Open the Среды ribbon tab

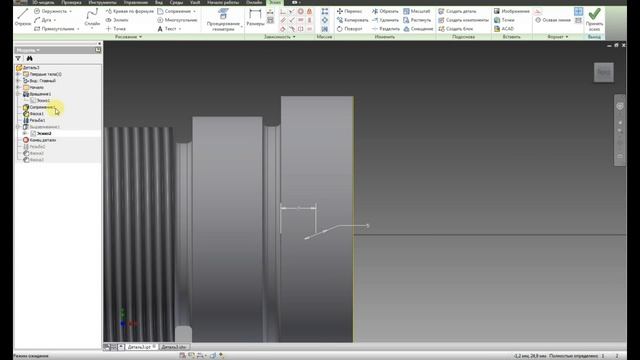pyautogui.click(x=176, y=2)
